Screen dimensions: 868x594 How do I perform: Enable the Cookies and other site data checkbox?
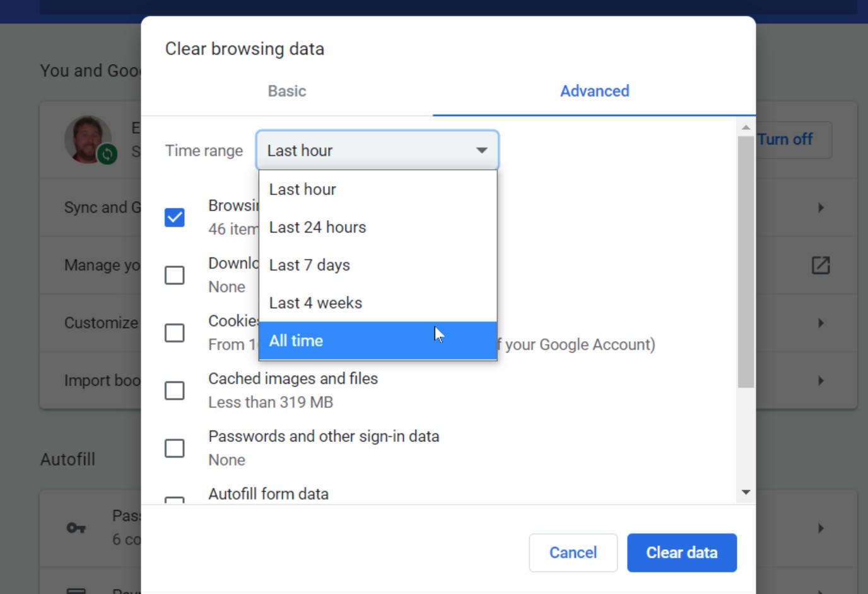175,332
